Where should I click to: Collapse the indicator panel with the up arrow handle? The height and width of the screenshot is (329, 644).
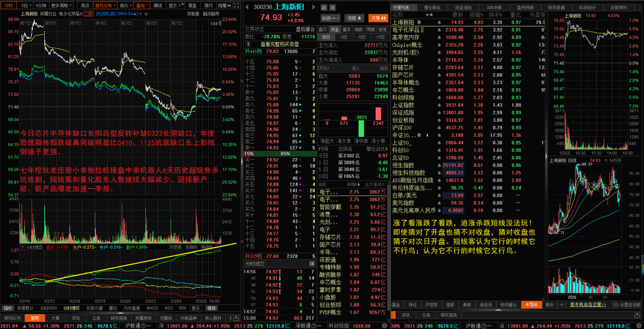(x=121, y=313)
